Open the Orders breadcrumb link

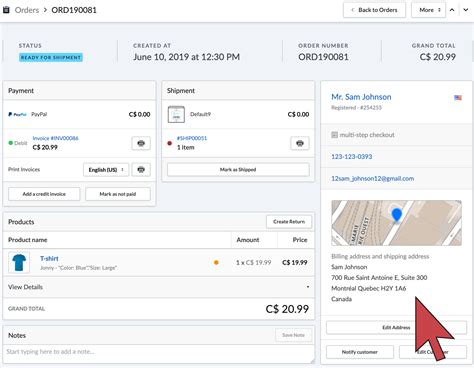pos(27,10)
